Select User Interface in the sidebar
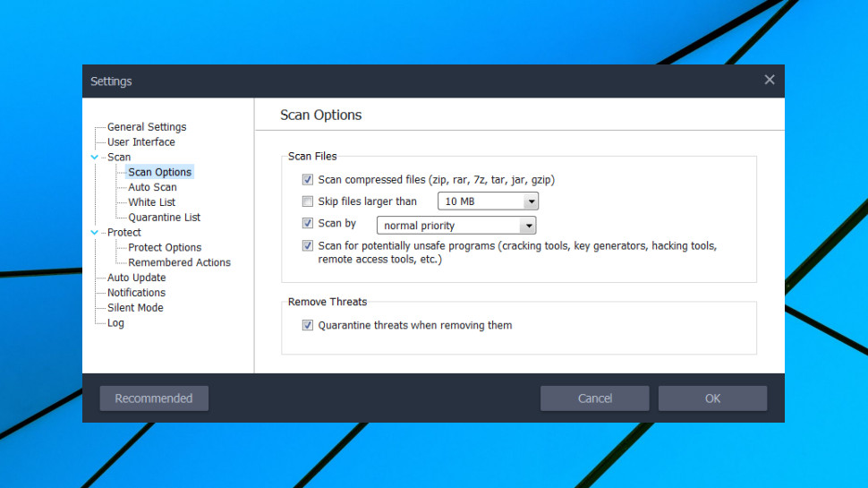The height and width of the screenshot is (488, 868). [x=141, y=141]
